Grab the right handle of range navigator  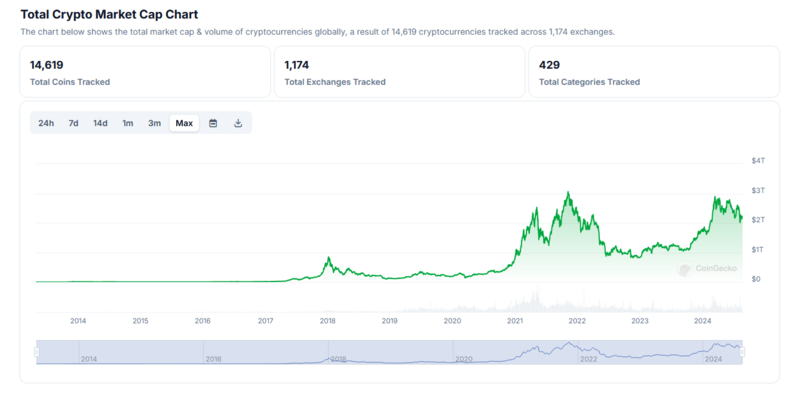click(742, 352)
